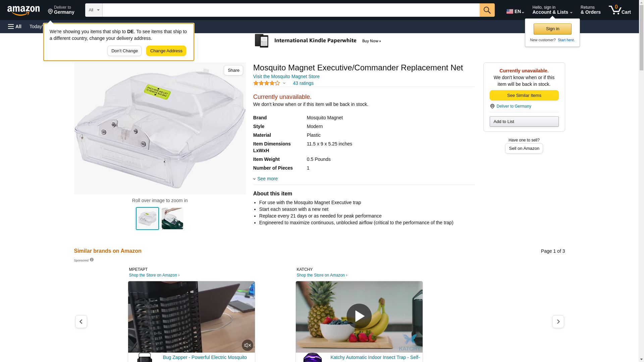Click the Change Address button
The width and height of the screenshot is (644, 362).
point(166,51)
